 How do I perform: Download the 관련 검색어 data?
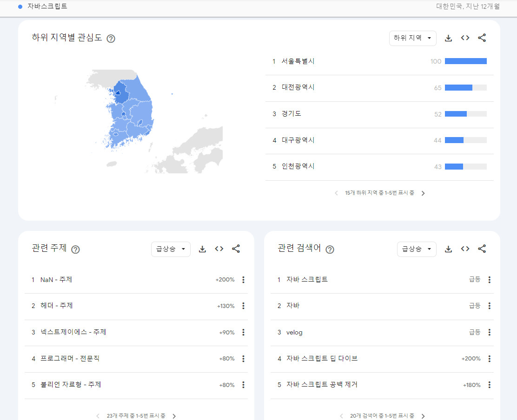coord(448,249)
